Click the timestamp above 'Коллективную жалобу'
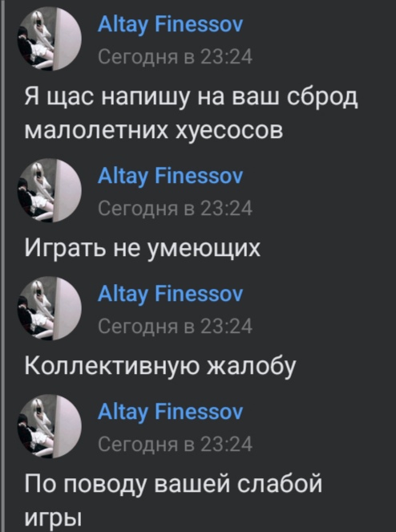 175,326
